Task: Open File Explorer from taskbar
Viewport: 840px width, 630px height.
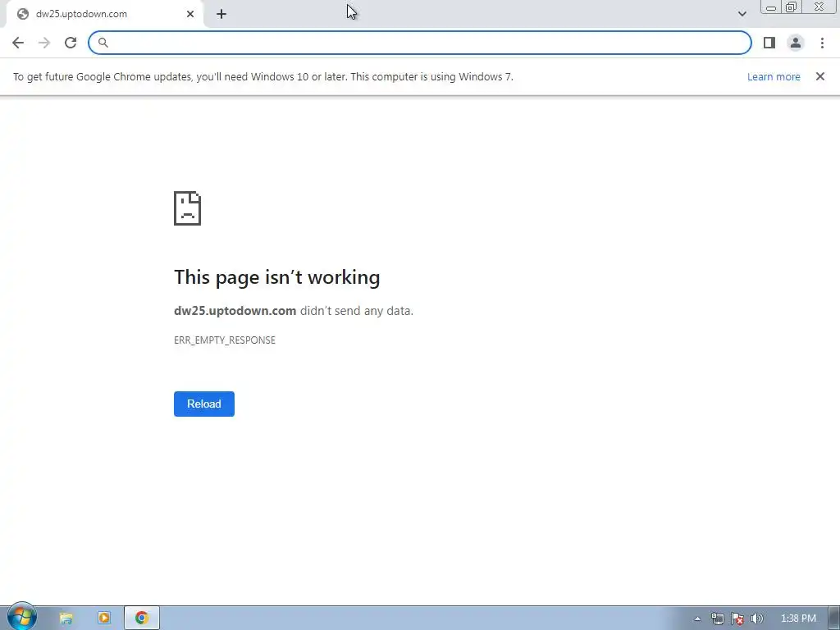Action: [66, 619]
